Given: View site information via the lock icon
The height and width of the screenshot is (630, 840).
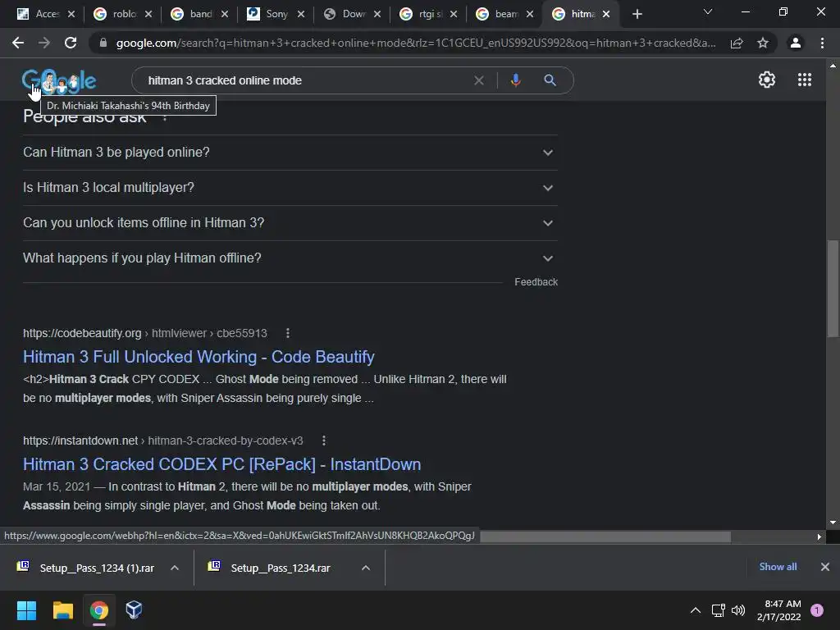Looking at the screenshot, I should pos(103,43).
